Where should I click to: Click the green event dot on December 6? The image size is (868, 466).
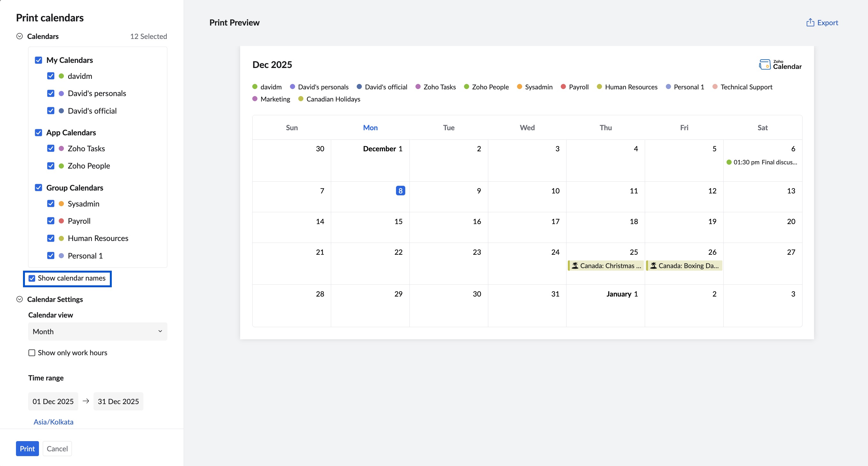pos(729,162)
